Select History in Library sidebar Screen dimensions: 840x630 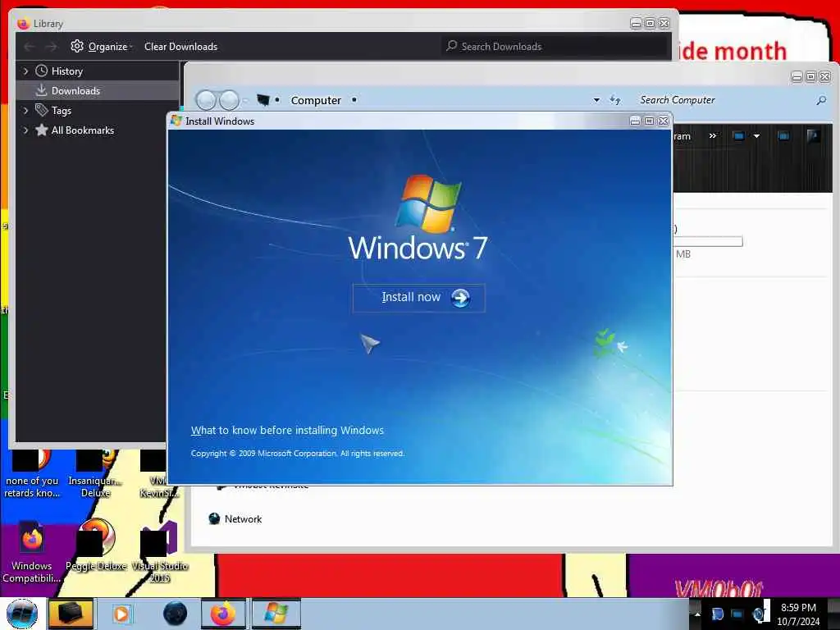click(67, 71)
